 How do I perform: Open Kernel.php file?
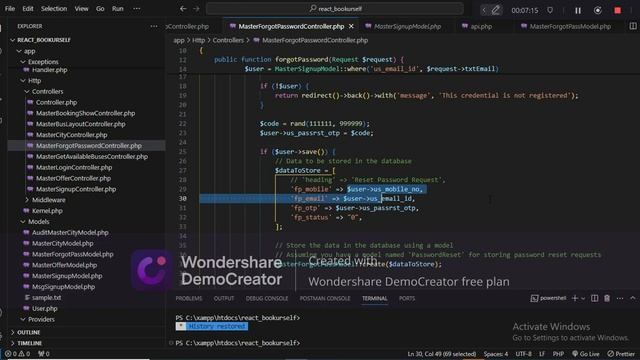tap(47, 211)
